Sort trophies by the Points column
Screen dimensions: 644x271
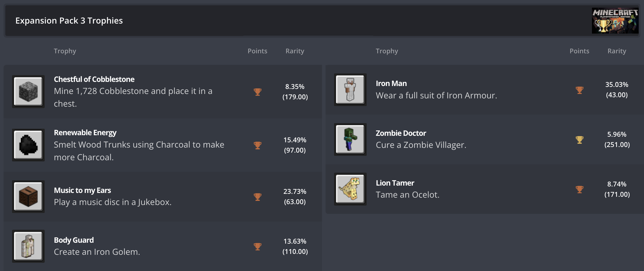(x=257, y=51)
